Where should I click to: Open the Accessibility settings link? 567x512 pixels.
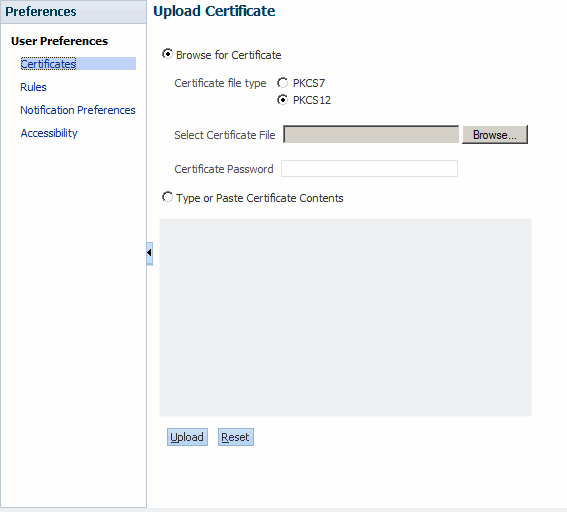point(49,133)
